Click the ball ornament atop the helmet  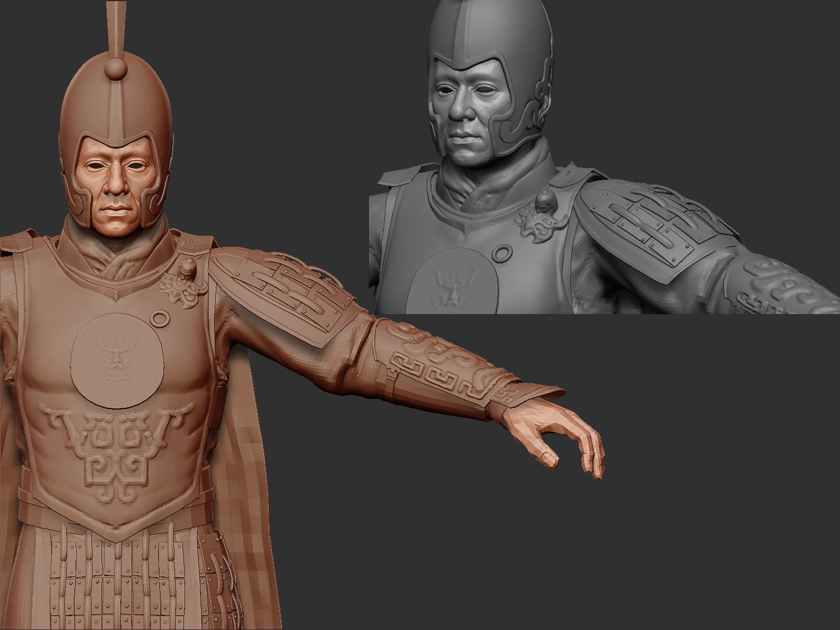point(116,68)
